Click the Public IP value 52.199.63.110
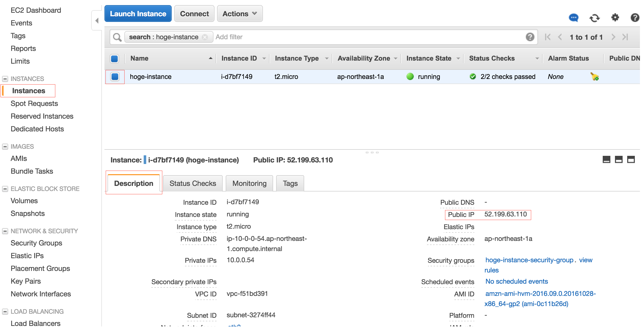 (x=506, y=214)
